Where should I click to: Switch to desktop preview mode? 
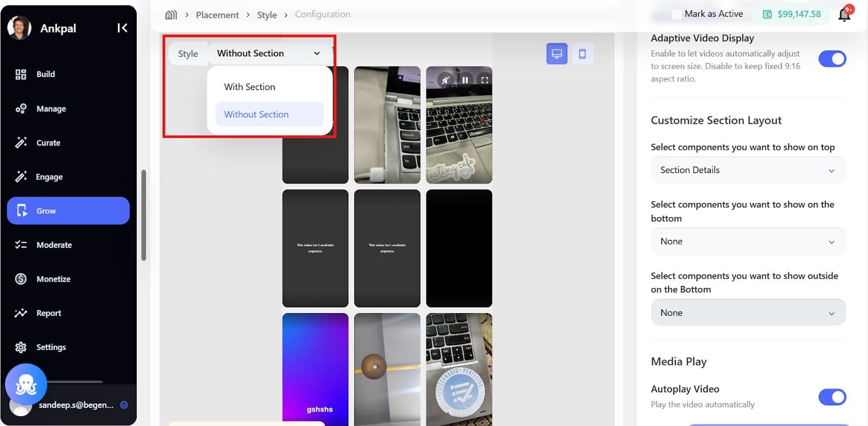[x=557, y=54]
